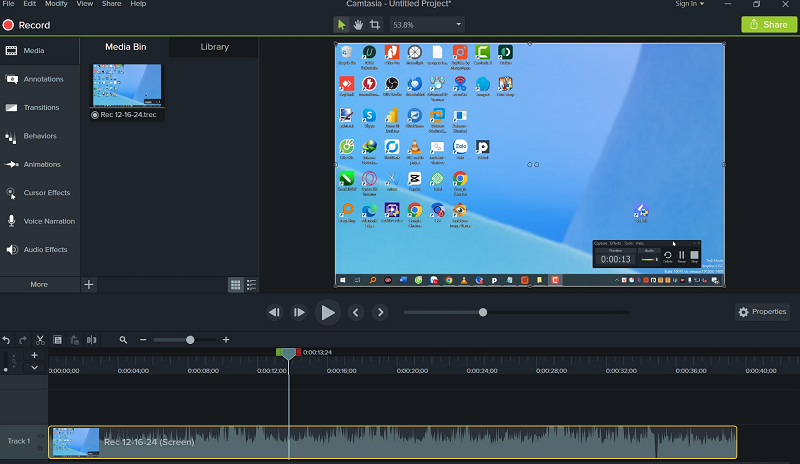Switch Media Bin to list view
This screenshot has height=464, width=800.
pos(252,285)
